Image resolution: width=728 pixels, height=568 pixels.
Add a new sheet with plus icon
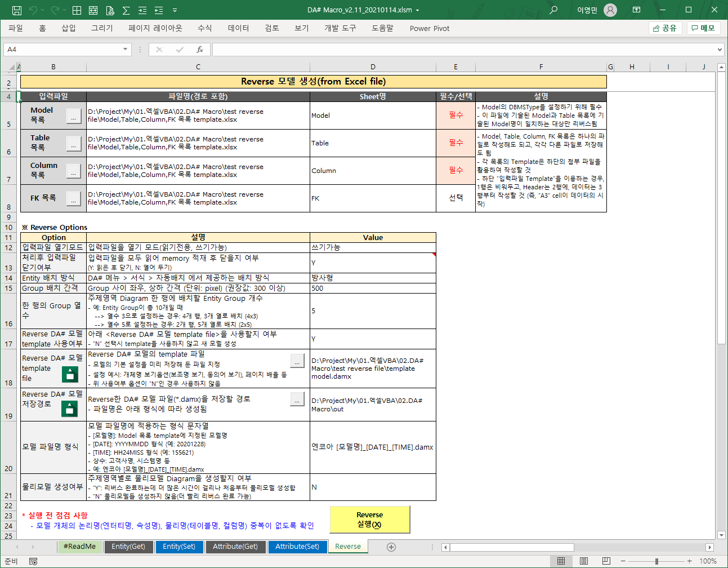pos(391,547)
